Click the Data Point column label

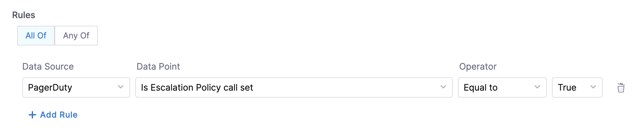[x=158, y=66]
